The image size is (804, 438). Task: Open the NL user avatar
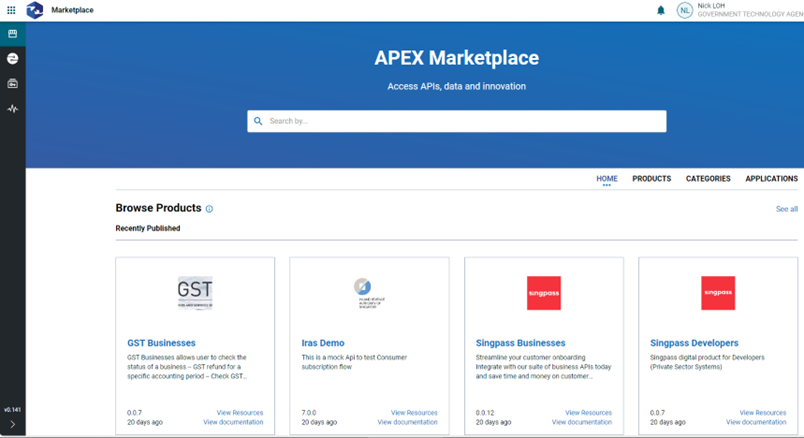685,10
